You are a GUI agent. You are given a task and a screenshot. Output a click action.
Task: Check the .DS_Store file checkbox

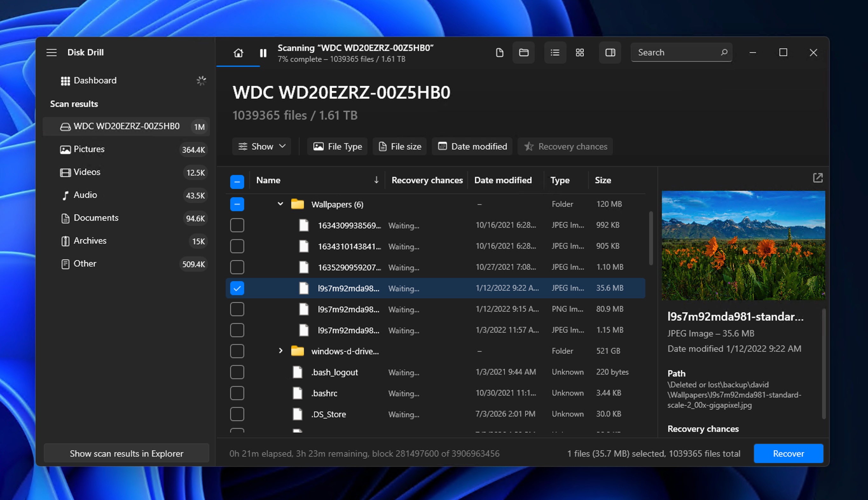(237, 414)
